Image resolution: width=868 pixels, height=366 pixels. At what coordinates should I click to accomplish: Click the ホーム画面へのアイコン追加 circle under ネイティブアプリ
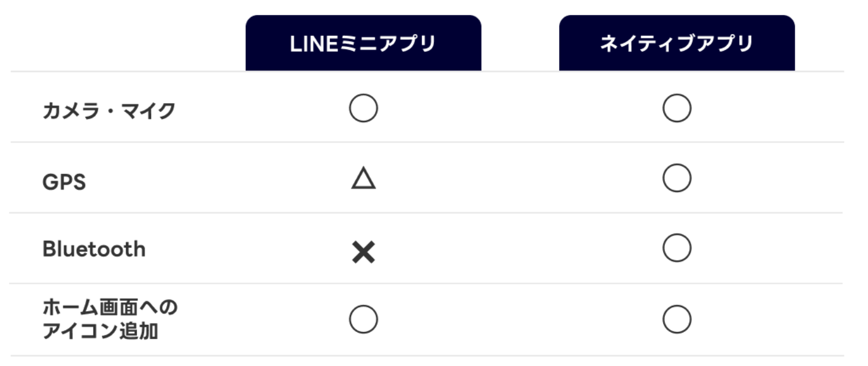676,320
